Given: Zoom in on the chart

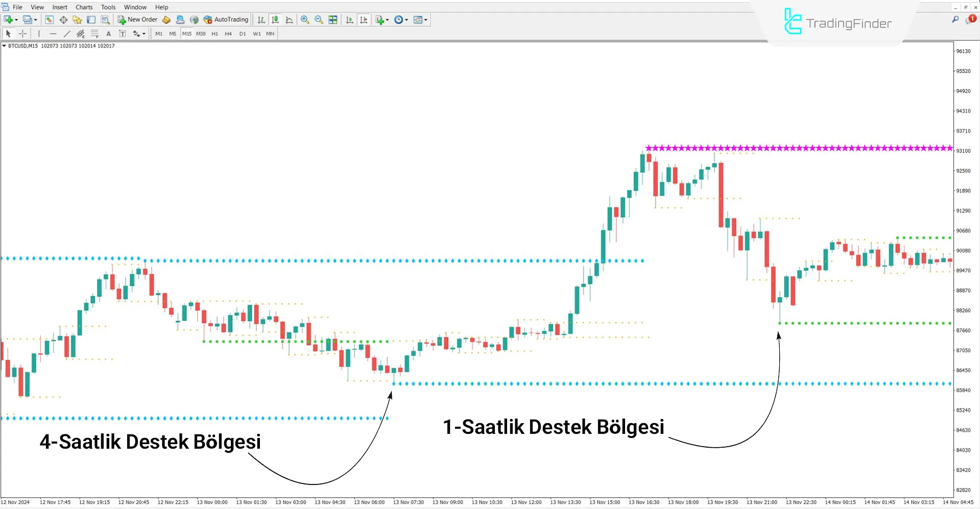Looking at the screenshot, I should (305, 20).
